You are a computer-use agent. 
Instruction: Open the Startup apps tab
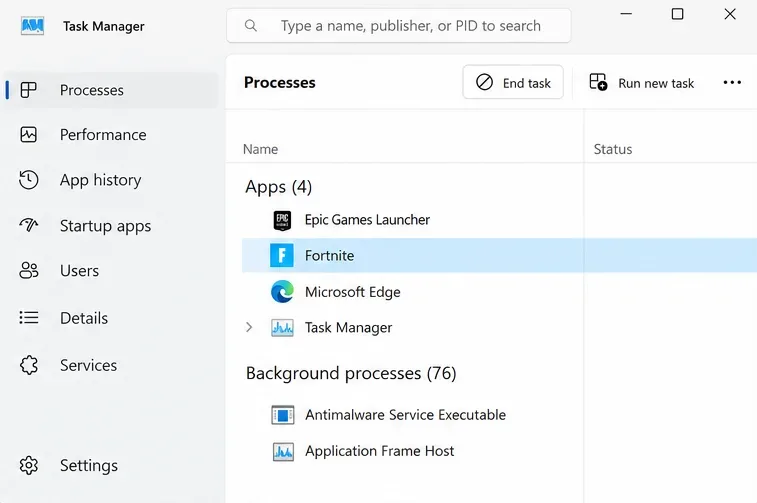111,225
